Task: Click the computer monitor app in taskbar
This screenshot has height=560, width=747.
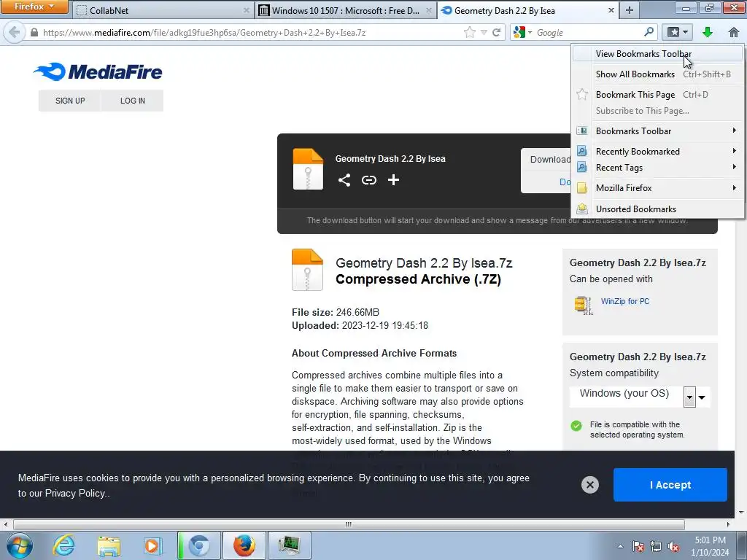Action: (289, 545)
